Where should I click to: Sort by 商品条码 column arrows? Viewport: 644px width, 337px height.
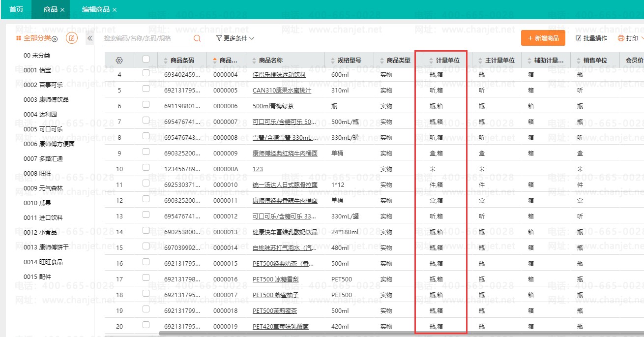(165, 61)
